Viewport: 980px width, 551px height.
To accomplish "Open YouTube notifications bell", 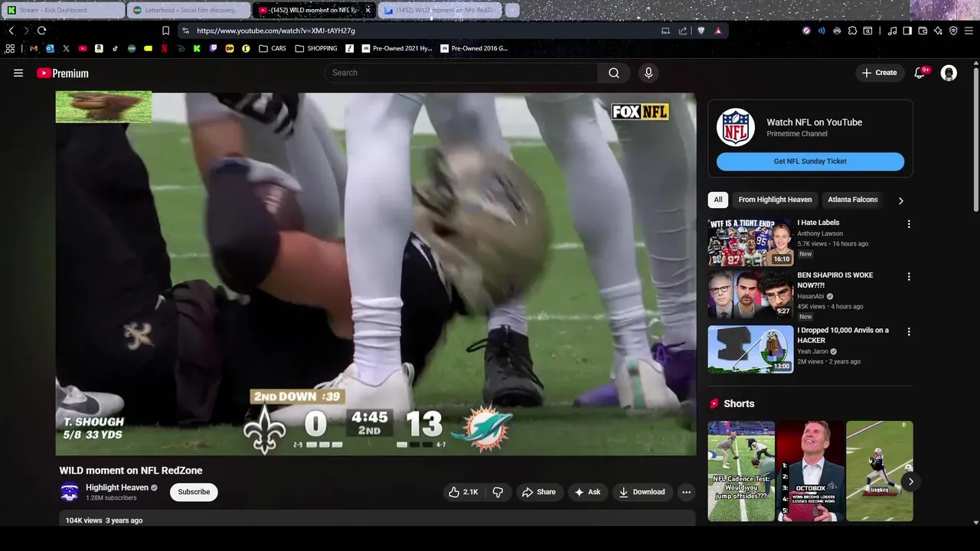I will 920,73.
